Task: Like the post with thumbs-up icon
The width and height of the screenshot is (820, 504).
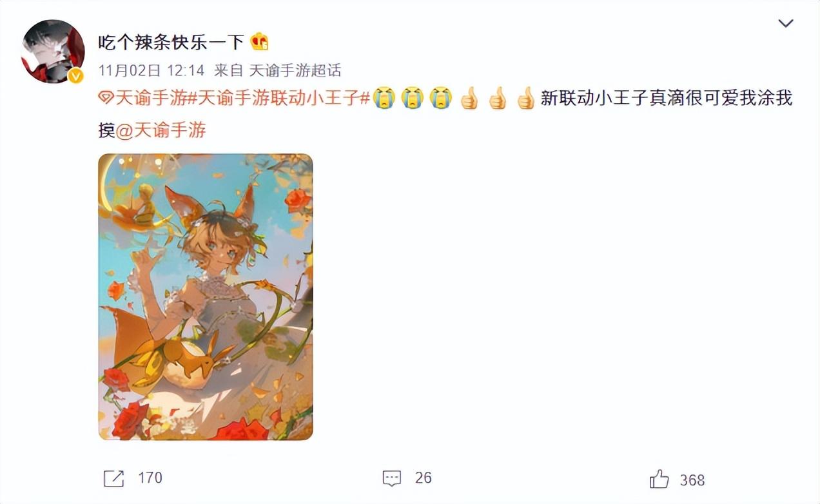Action: pos(659,479)
